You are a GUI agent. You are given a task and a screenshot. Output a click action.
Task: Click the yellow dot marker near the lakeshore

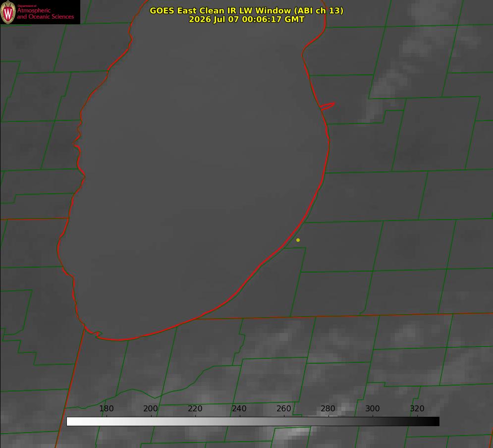tap(298, 240)
